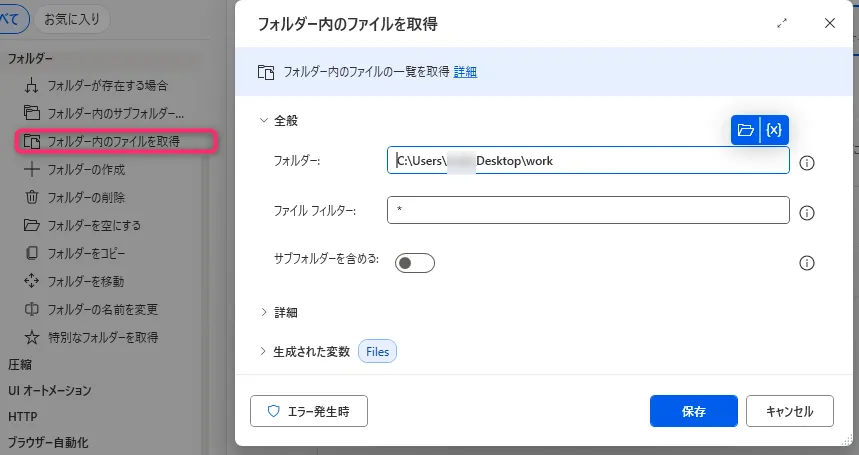Select フォルダーの削除 trash action

pos(88,197)
